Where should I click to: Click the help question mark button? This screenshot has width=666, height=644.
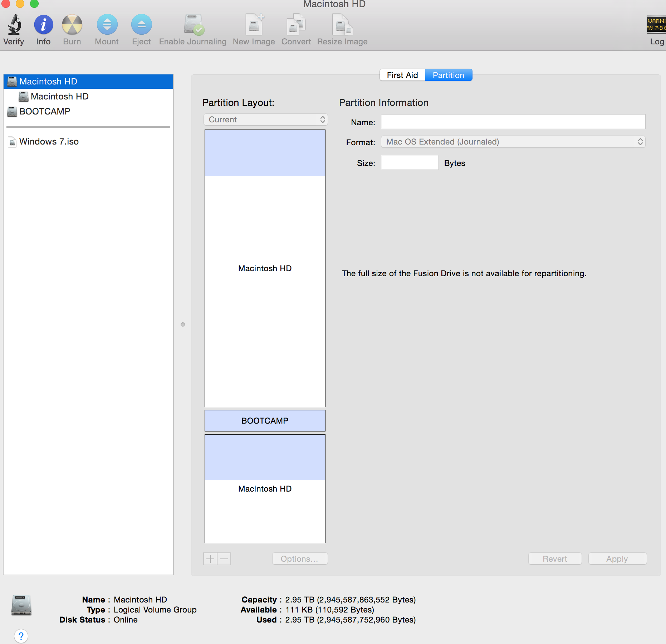[x=21, y=636]
